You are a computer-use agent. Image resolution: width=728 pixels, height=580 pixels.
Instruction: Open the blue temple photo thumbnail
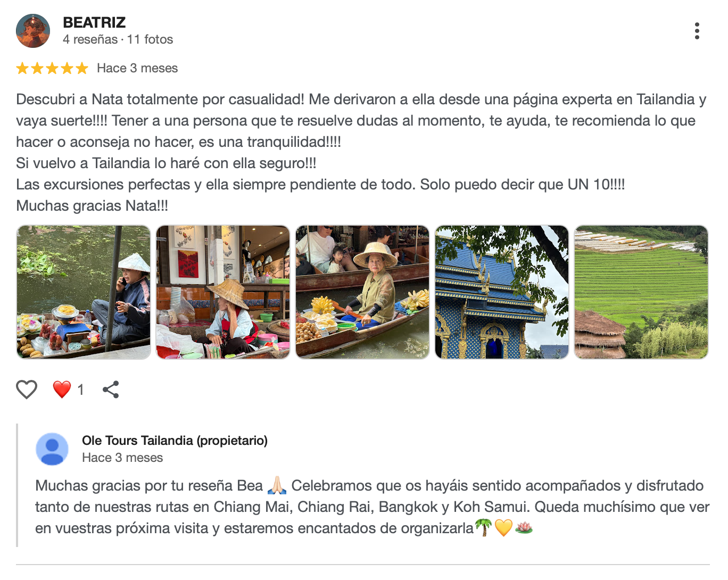(502, 292)
